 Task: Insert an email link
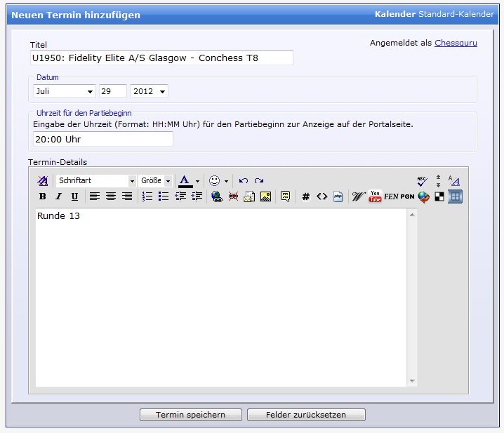click(249, 196)
